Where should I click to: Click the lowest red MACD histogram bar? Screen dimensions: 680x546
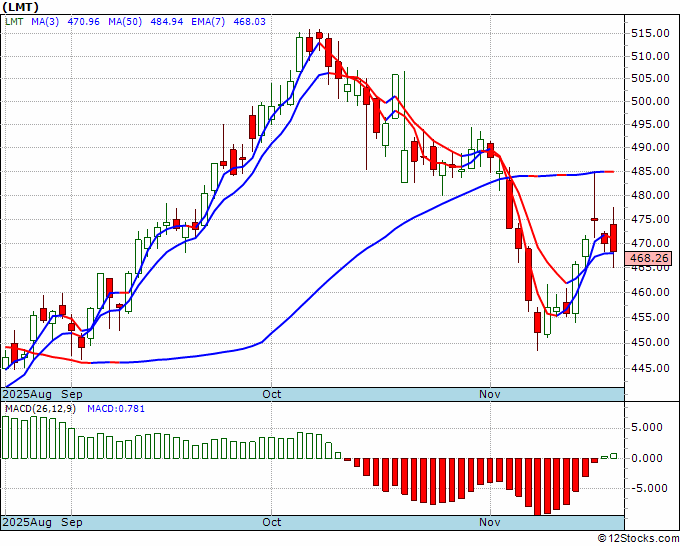click(x=538, y=487)
